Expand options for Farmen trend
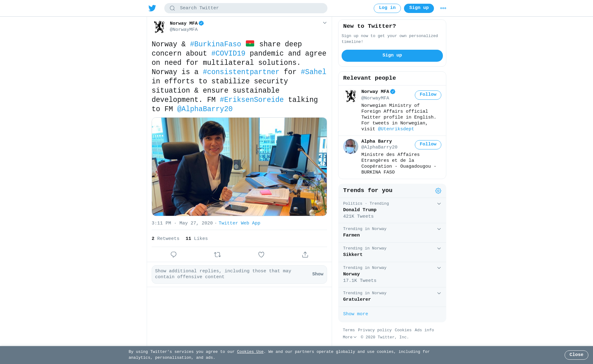The image size is (593, 364). pyautogui.click(x=439, y=229)
